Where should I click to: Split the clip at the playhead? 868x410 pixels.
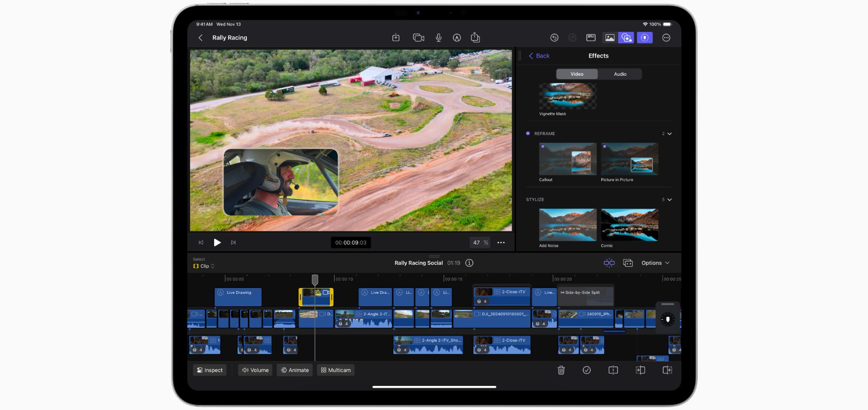coord(613,370)
